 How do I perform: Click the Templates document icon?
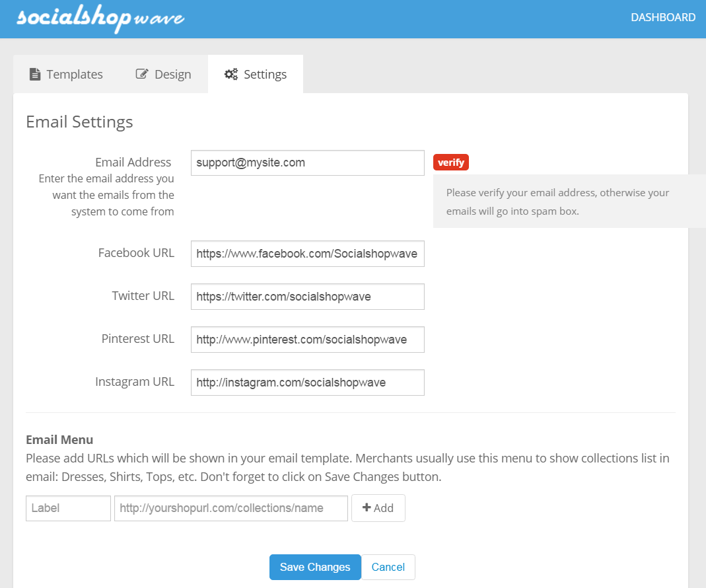pos(34,75)
